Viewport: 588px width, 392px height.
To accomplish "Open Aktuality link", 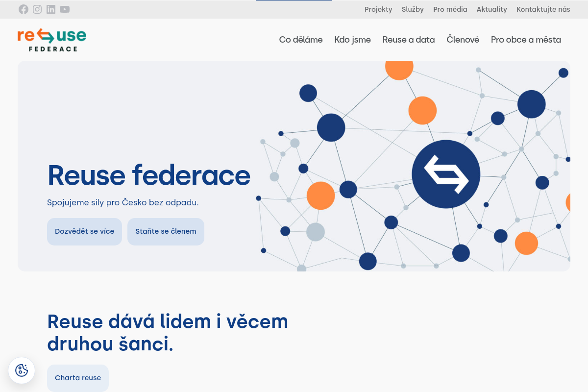I will 492,9.
